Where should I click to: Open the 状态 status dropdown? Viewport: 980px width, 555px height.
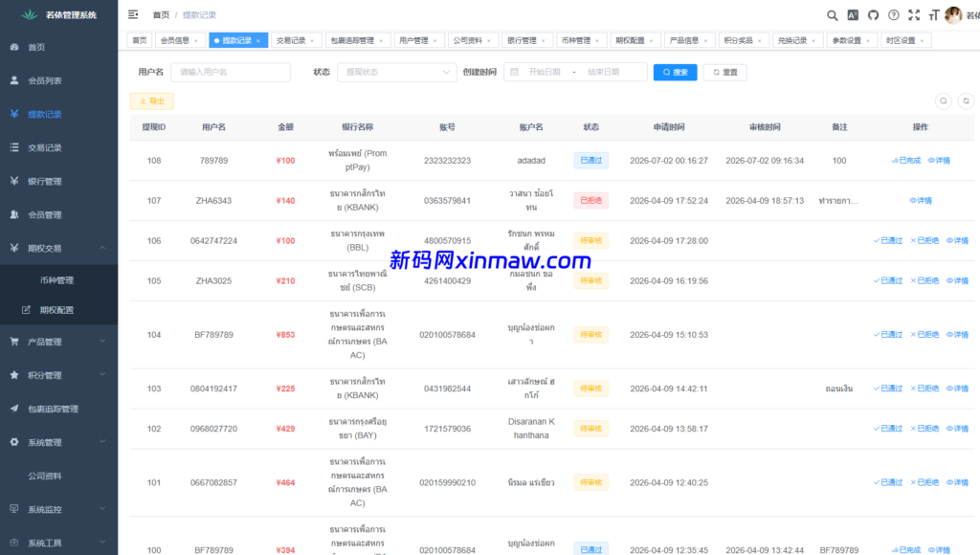(x=397, y=72)
